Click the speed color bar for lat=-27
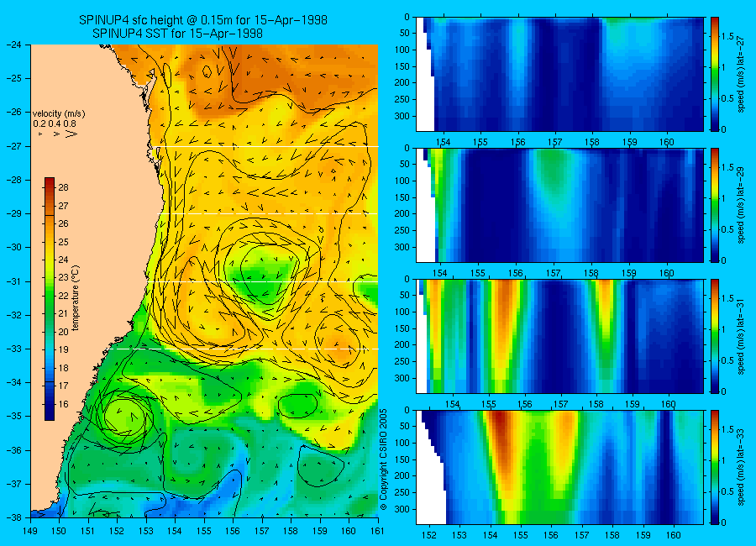The width and height of the screenshot is (756, 546). point(715,74)
